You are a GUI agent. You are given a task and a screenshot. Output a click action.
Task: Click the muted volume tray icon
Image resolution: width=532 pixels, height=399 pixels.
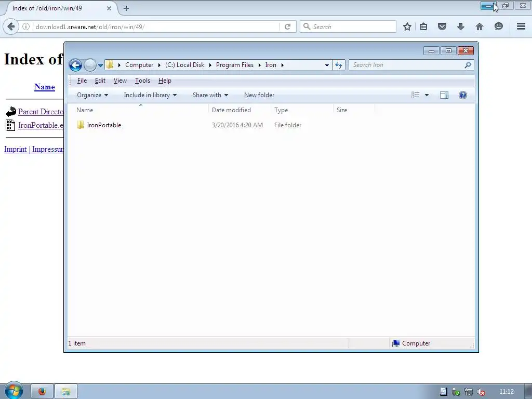pyautogui.click(x=481, y=392)
